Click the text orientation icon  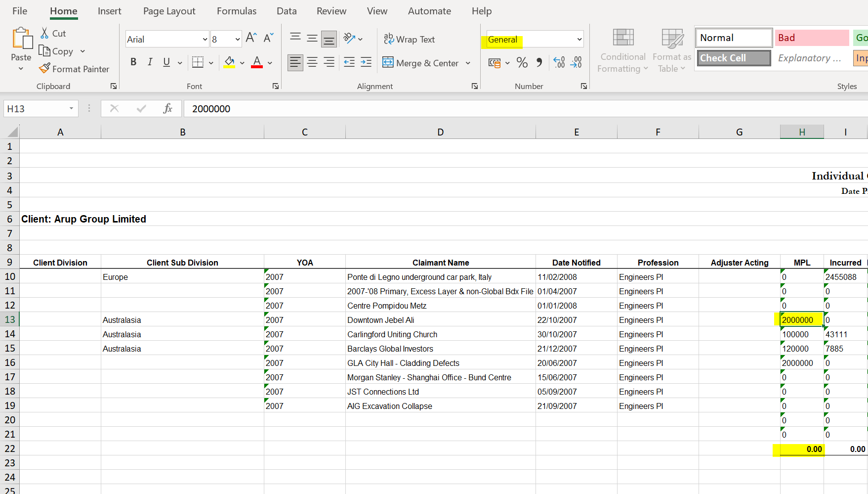349,38
